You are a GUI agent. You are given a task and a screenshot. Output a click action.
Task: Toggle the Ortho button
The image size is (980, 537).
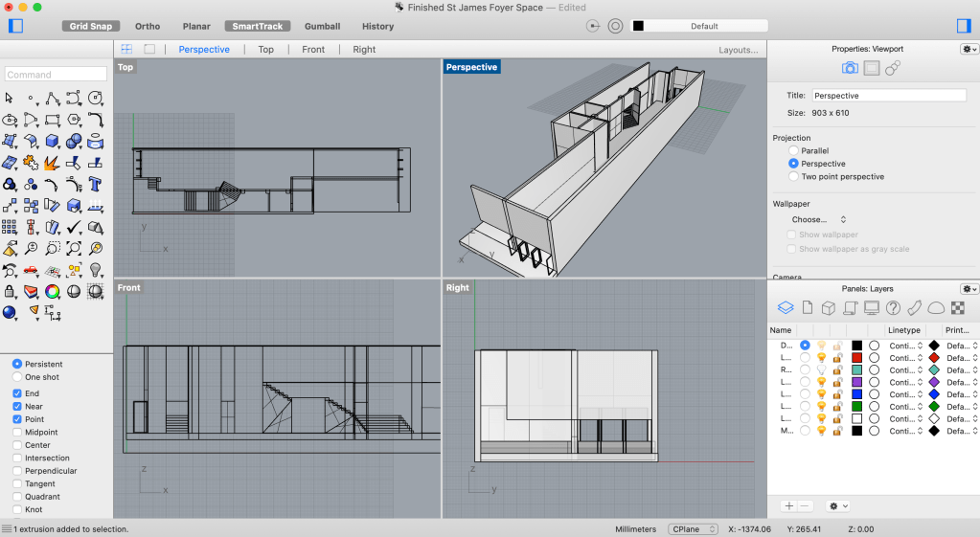coord(148,26)
